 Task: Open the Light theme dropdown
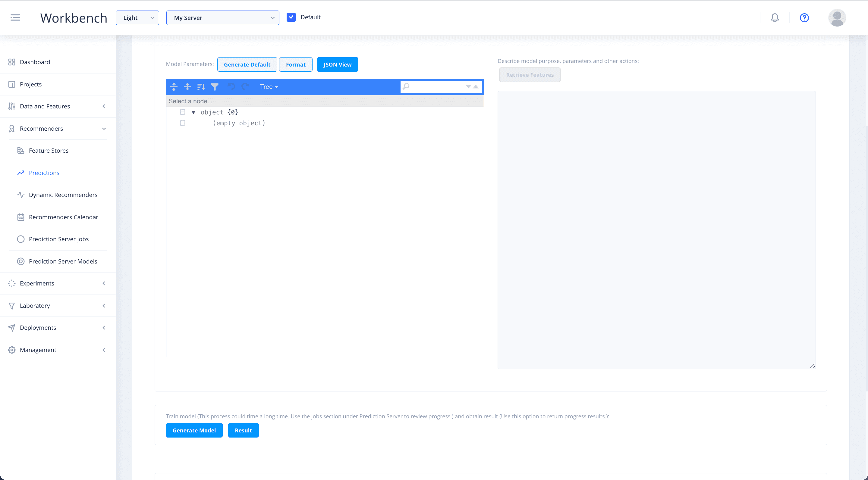point(137,18)
